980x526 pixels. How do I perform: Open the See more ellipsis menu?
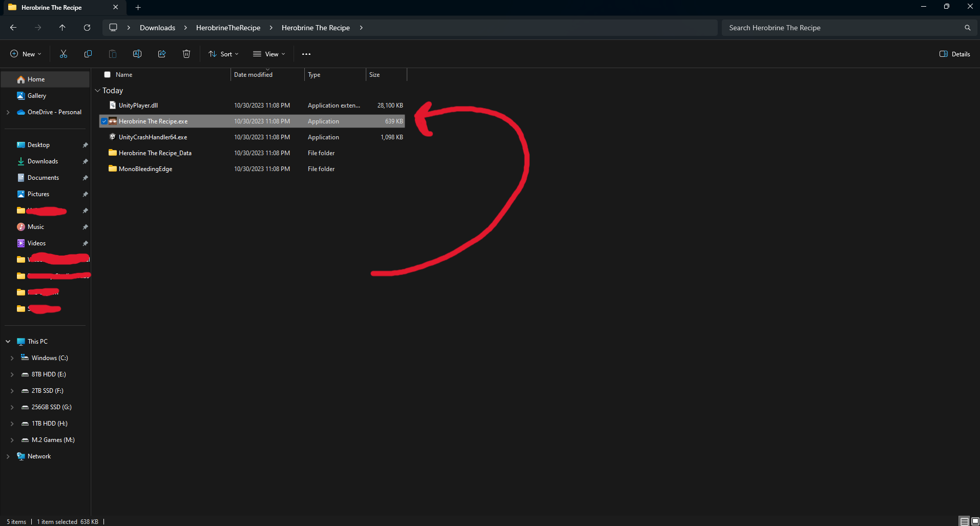[306, 54]
